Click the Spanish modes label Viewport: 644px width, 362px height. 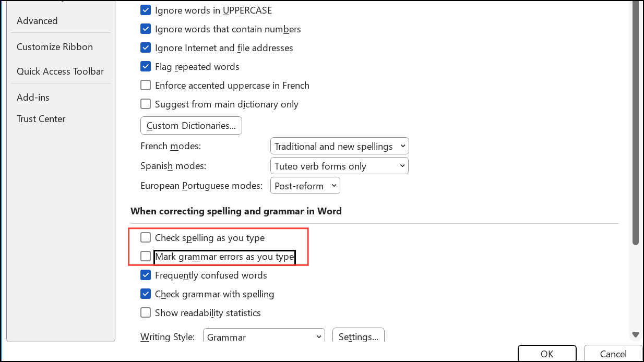click(x=173, y=166)
